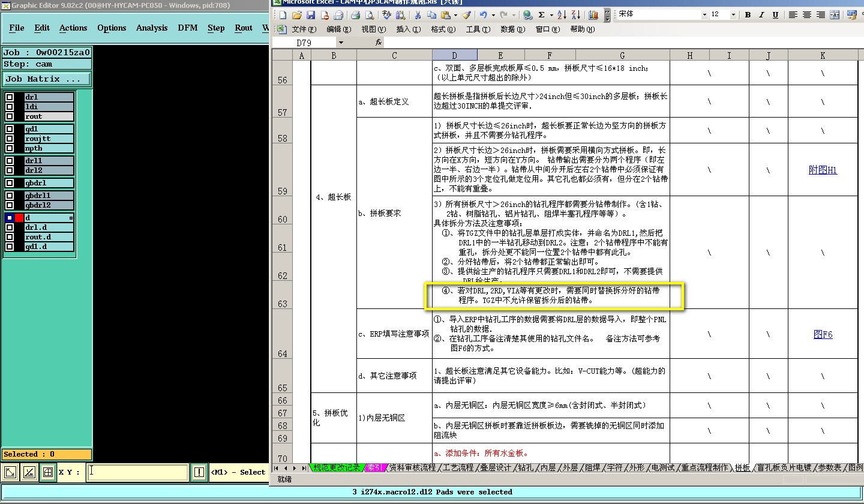Open the 附图H1 hyperlink
Screen dimensions: 864x504
click(x=823, y=170)
